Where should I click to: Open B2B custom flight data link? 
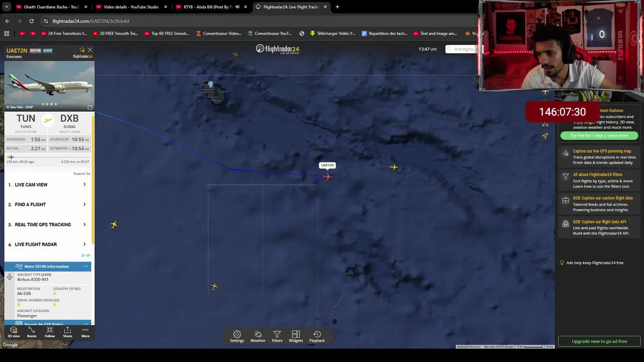[603, 198]
